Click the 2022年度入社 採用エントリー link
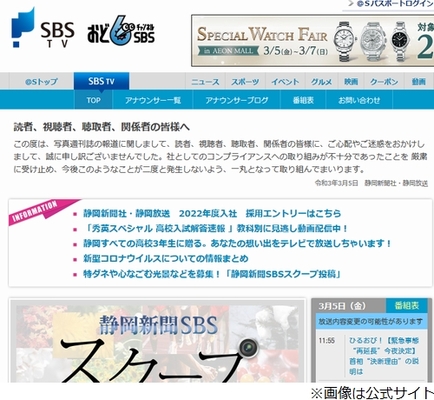 coord(212,213)
